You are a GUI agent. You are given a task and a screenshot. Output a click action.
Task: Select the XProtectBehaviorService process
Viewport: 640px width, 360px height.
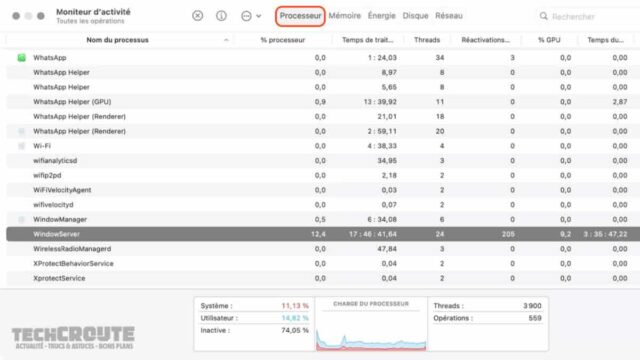323,263
